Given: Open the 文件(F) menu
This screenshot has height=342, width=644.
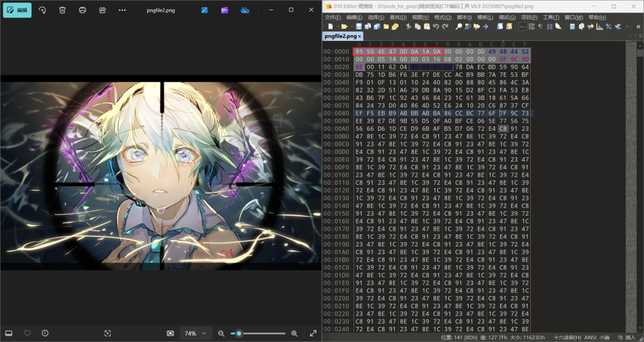Looking at the screenshot, I should click(334, 17).
